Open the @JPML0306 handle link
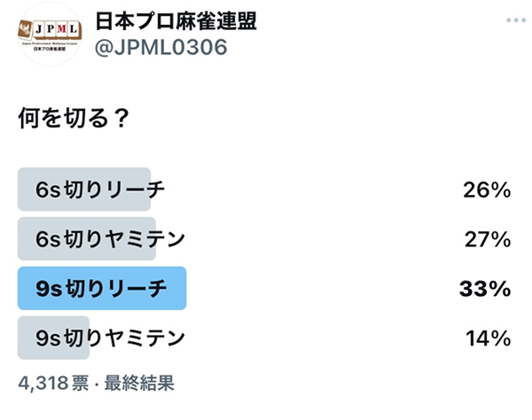Image resolution: width=532 pixels, height=420 pixels. pyautogui.click(x=160, y=47)
